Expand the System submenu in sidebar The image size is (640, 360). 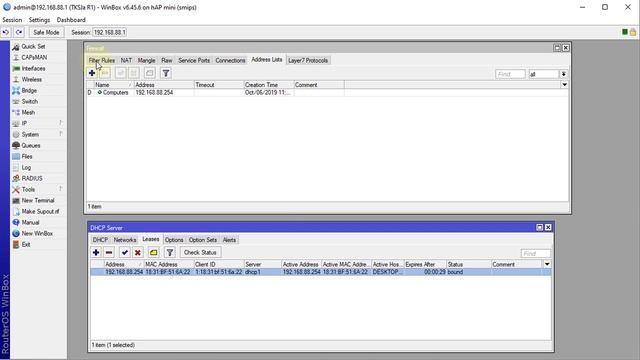(30, 134)
